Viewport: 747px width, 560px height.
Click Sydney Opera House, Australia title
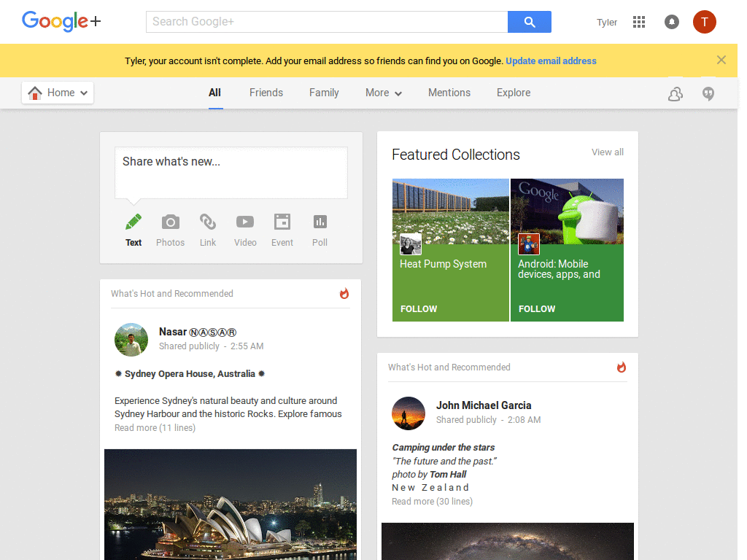[x=190, y=374]
